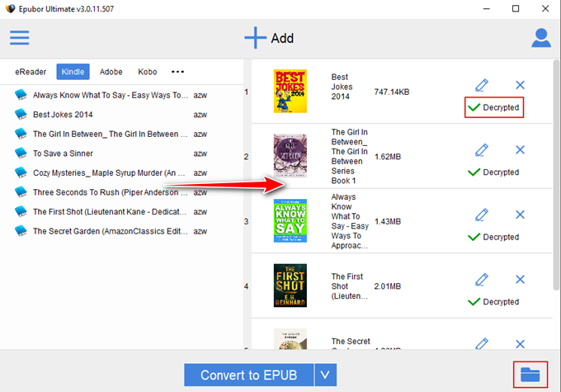Select The First Shot Lieutenant Kane file
Image resolution: width=561 pixels, height=392 pixels.
point(111,211)
